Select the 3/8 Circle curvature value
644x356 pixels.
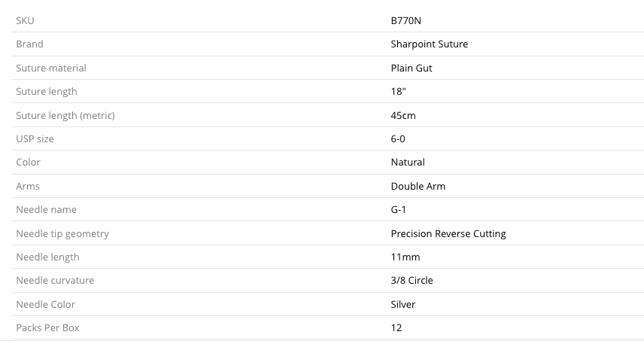pos(412,280)
